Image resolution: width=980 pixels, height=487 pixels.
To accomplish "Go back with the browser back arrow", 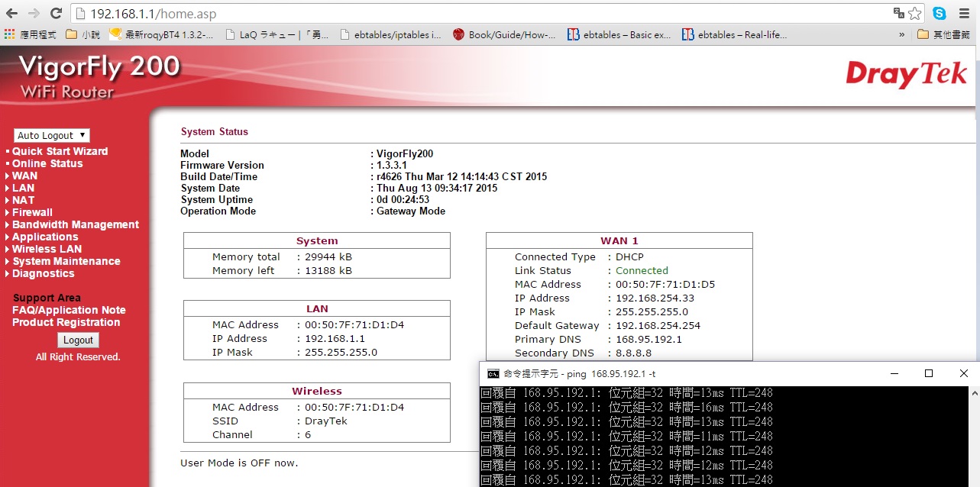I will tap(11, 13).
